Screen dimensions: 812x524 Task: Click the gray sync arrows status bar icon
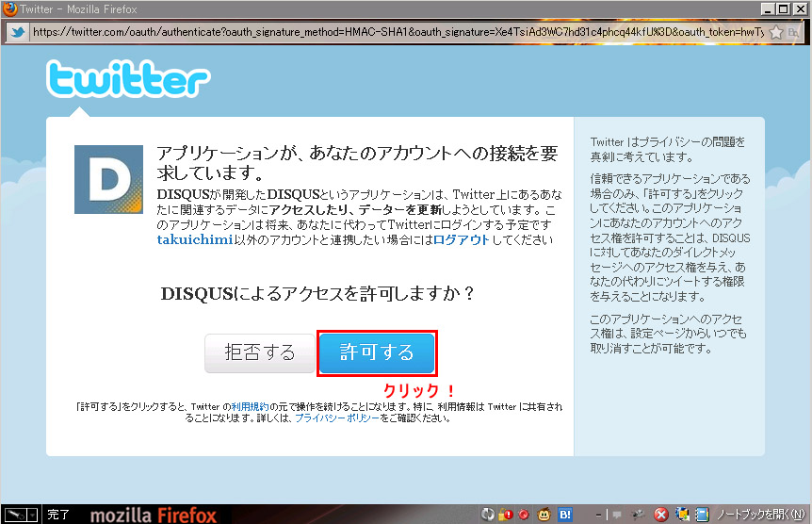[487, 515]
